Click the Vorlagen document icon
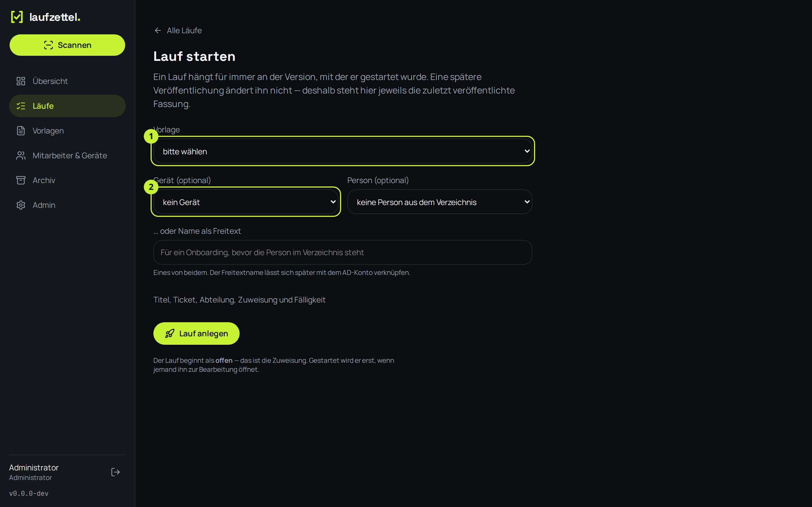 (21, 131)
